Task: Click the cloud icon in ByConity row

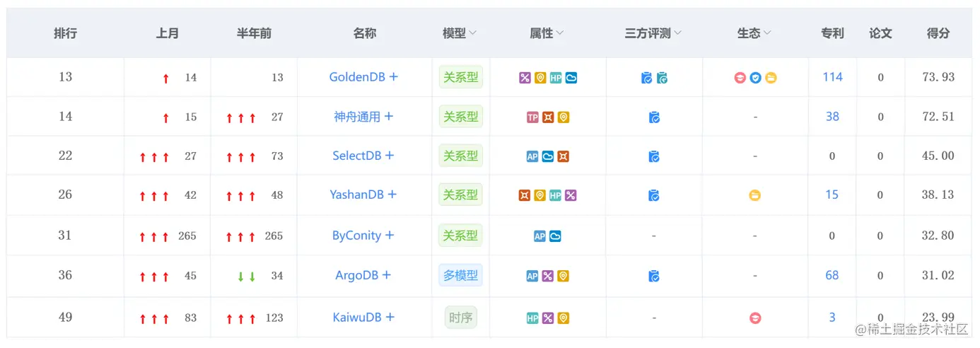Action: (555, 236)
